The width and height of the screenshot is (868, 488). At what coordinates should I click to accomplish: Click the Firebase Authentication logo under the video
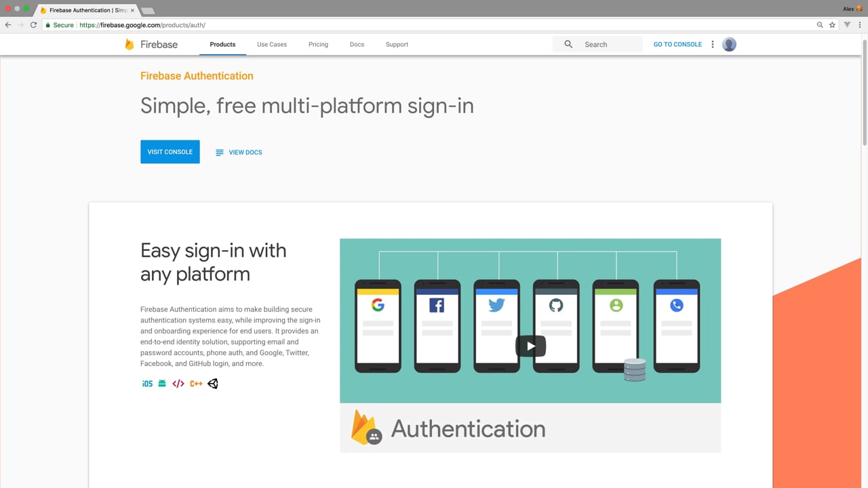pos(366,428)
